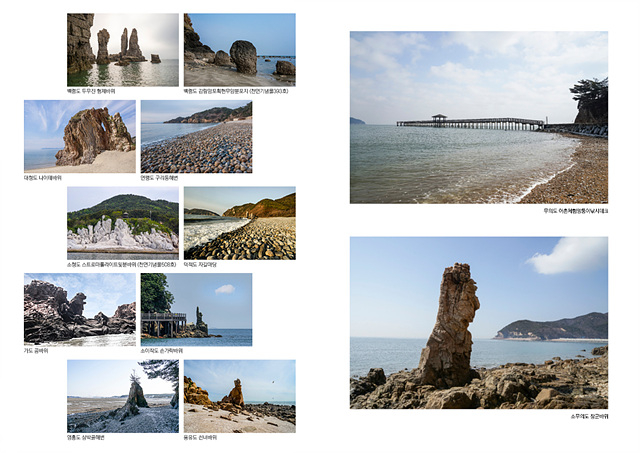640x453 pixels.
Task: Click the dark jagged bear rock photo
Action: pos(79,309)
